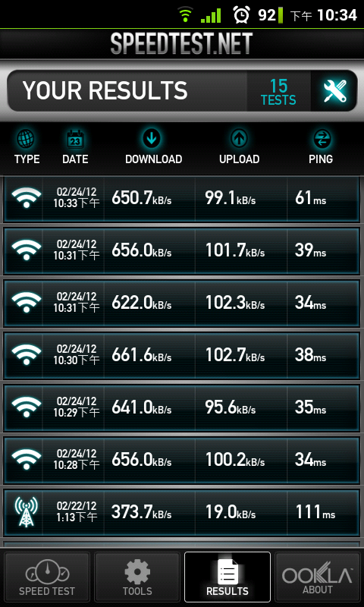The width and height of the screenshot is (364, 607).
Task: Select the 622.0 kB/s test result row
Action: [182, 303]
